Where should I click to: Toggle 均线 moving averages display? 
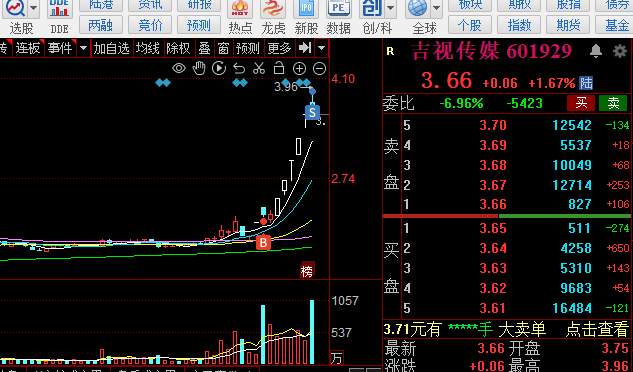click(x=148, y=48)
